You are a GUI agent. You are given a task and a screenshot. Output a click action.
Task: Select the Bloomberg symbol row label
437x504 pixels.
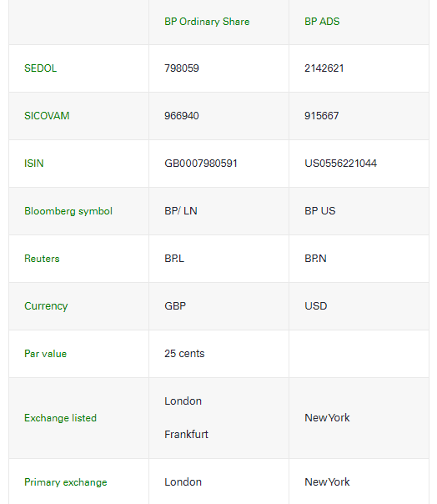68,211
